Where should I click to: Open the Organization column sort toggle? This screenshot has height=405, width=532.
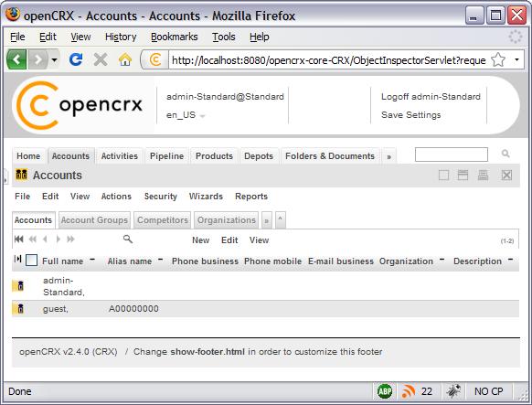point(442,260)
